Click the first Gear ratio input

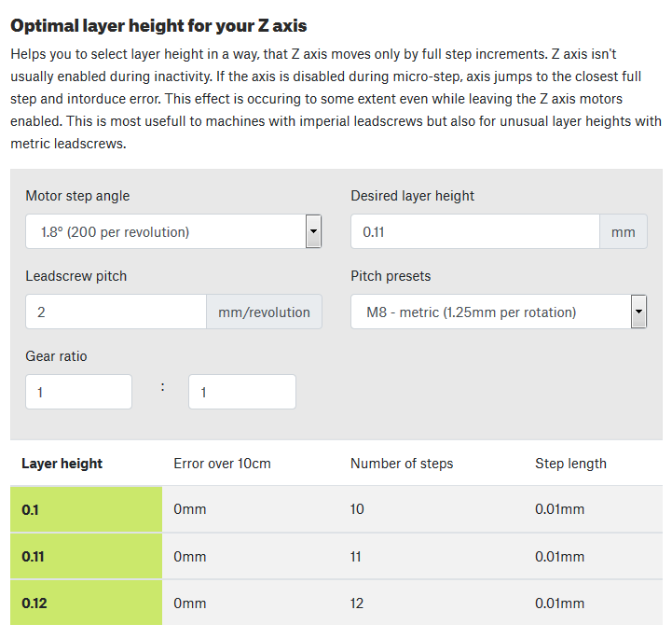(78, 392)
